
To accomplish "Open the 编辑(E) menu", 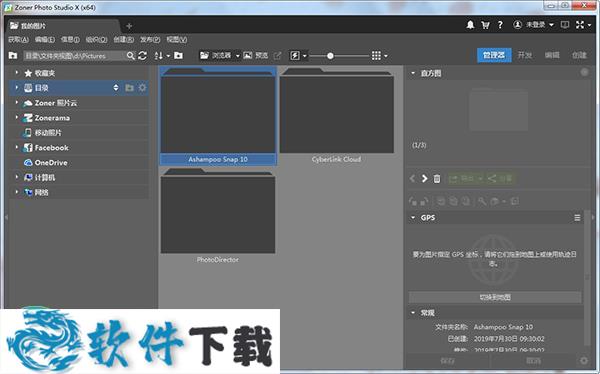I will (x=44, y=39).
